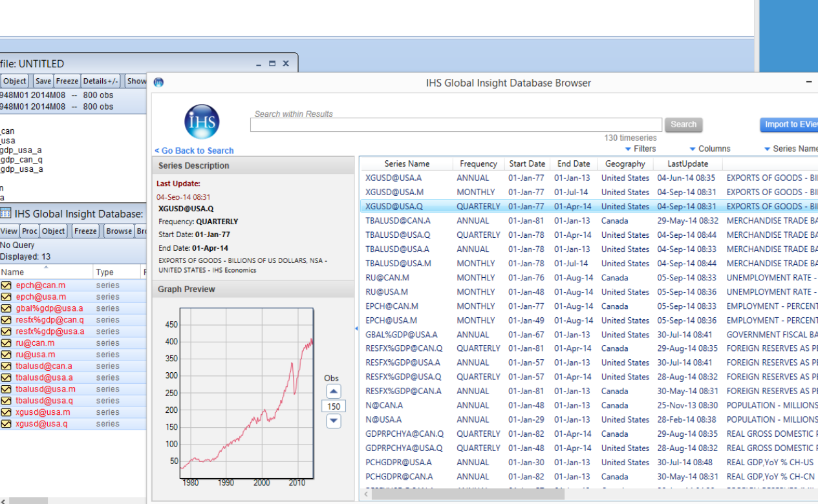This screenshot has width=818, height=504.
Task: Click series icon beside ru@can.m
Action: click(6, 343)
